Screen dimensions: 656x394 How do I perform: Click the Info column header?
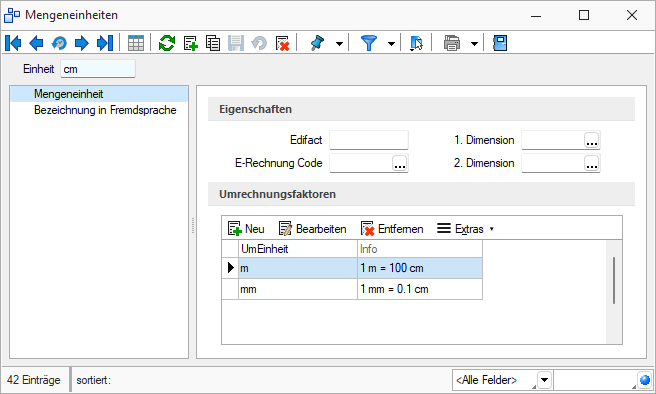point(420,249)
